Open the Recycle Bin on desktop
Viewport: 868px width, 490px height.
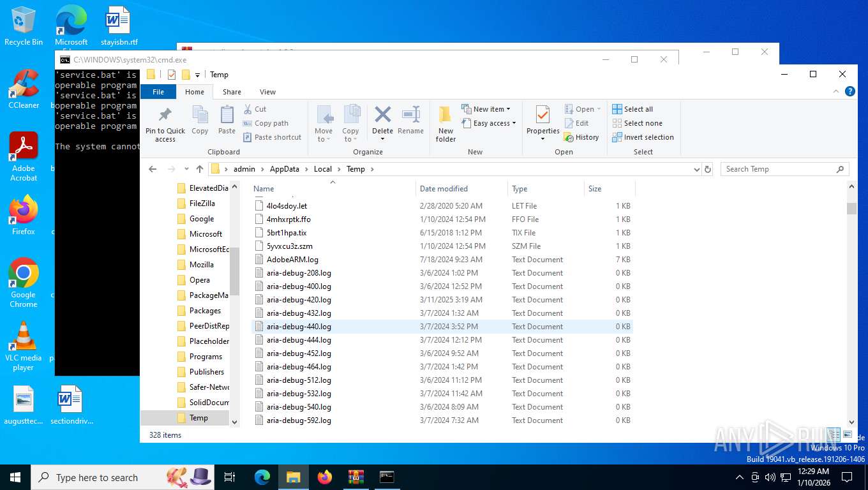point(24,26)
